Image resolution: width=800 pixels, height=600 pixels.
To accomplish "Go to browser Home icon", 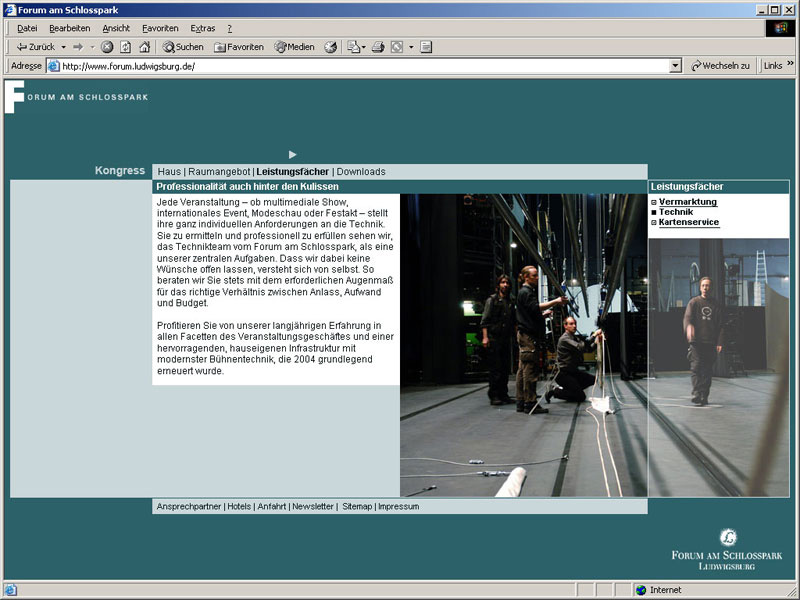I will click(145, 47).
